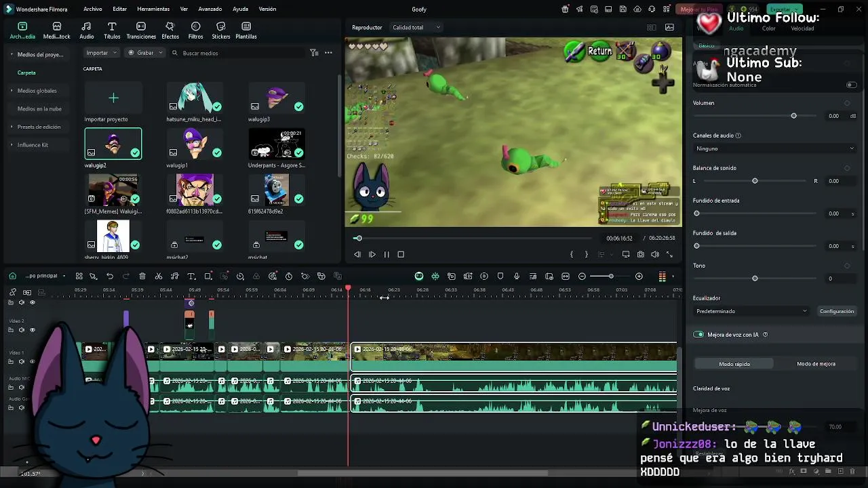
Task: Click the Crop icon in timeline toolbar
Action: coord(208,277)
